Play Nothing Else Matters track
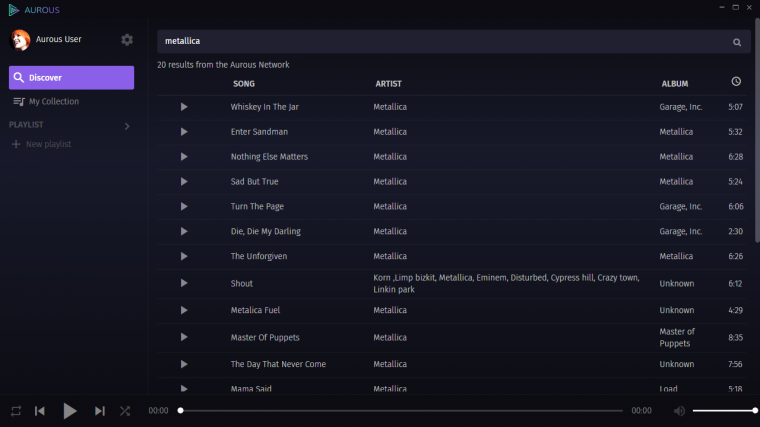The height and width of the screenshot is (427, 760). pyautogui.click(x=184, y=157)
